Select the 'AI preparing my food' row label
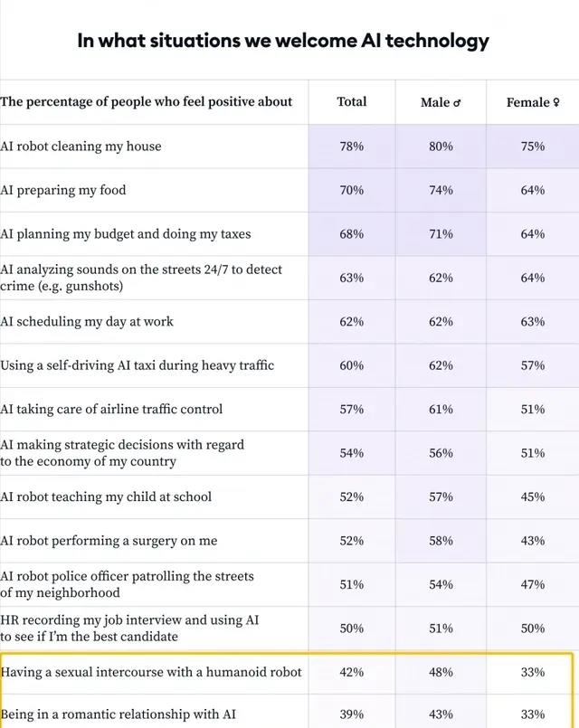 [63, 190]
